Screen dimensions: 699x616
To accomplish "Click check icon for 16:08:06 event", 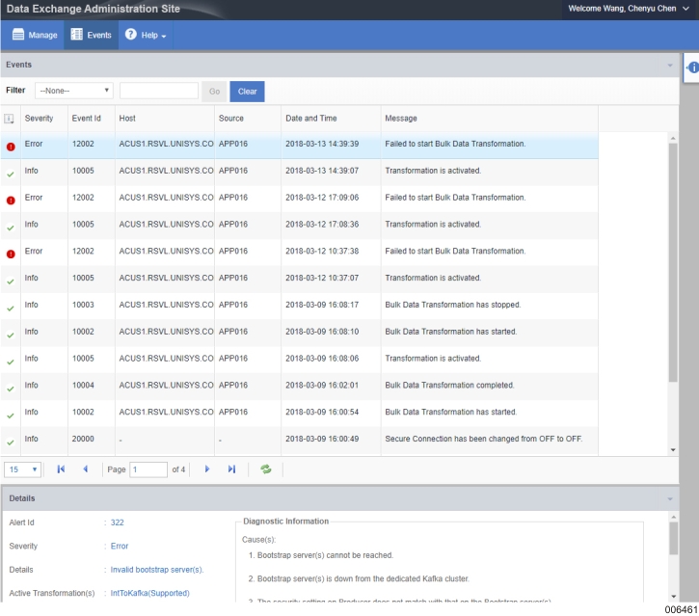I will (x=11, y=362).
